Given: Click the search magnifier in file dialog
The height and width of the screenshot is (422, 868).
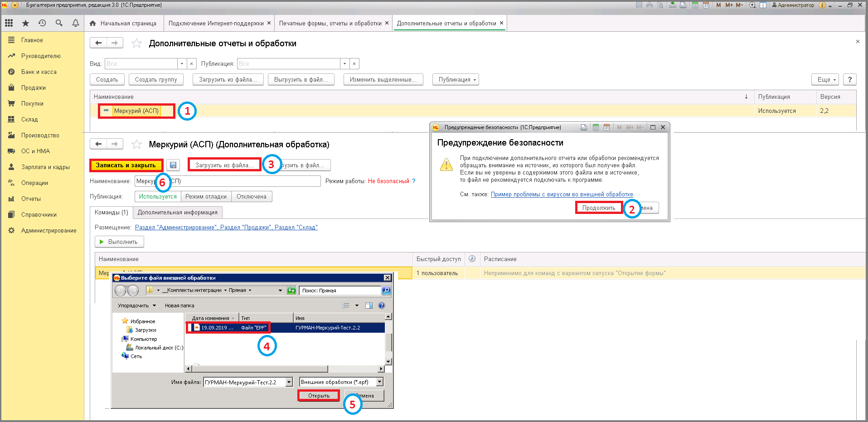Looking at the screenshot, I should tap(386, 291).
